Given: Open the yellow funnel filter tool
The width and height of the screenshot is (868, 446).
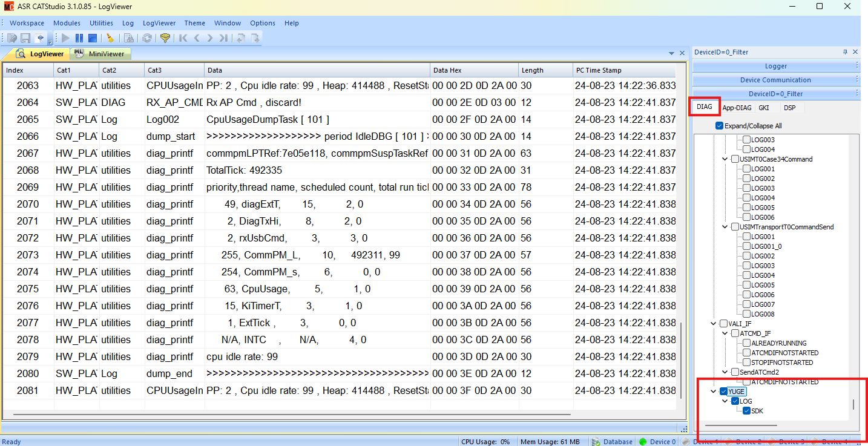Looking at the screenshot, I should [165, 38].
